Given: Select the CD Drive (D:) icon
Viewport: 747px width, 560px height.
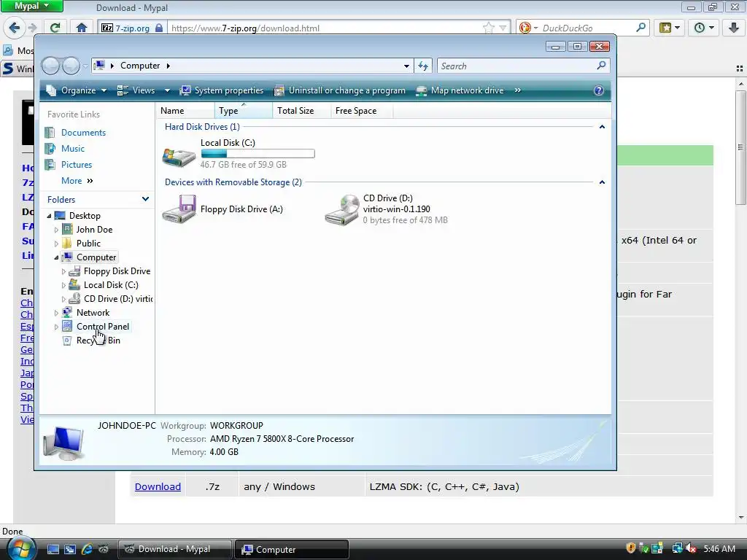Looking at the screenshot, I should [x=342, y=209].
